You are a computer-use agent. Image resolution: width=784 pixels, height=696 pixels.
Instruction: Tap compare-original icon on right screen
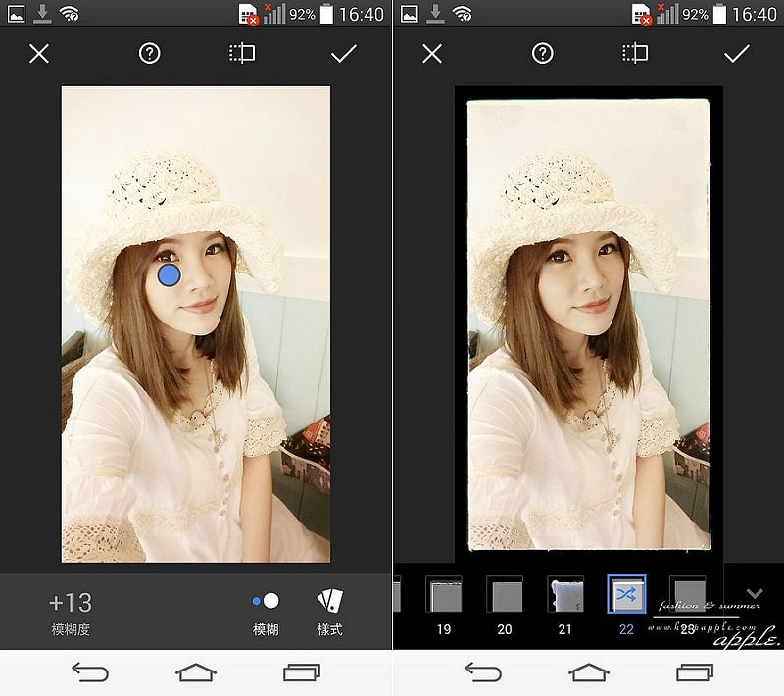coord(635,54)
